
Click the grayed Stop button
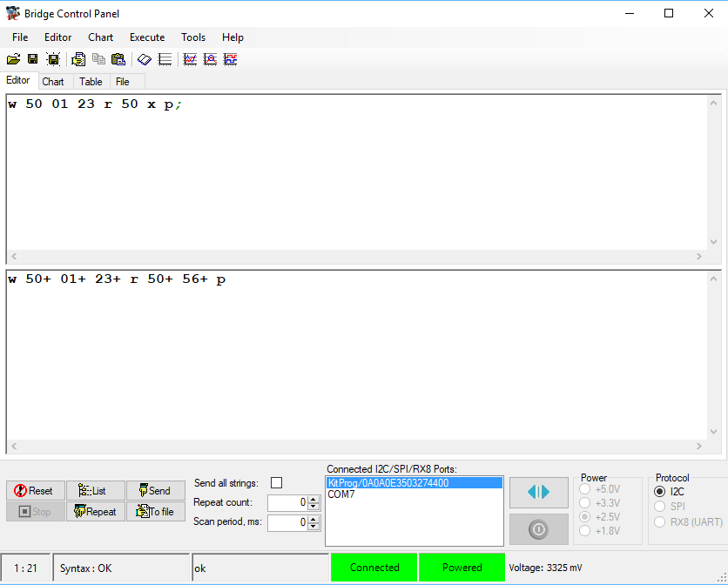tap(36, 512)
